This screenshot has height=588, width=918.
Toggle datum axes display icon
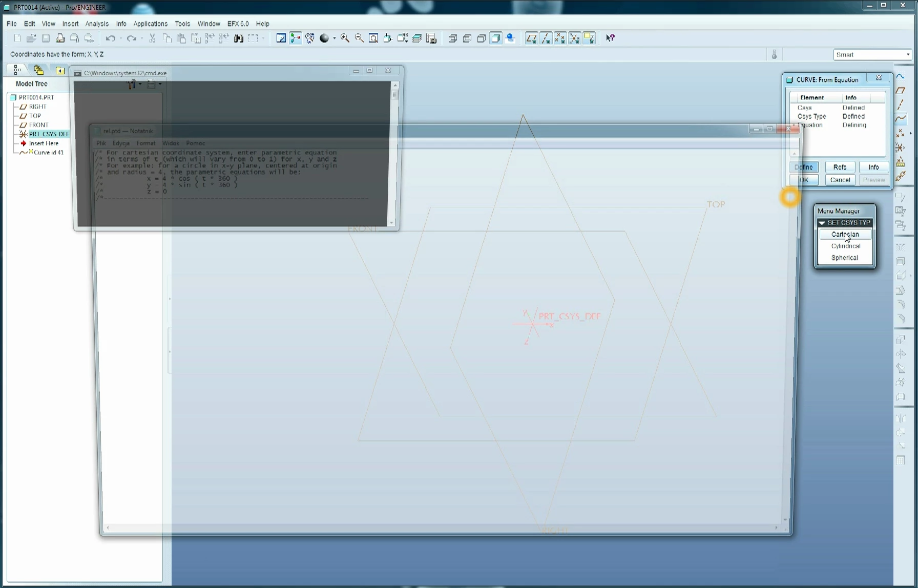coord(546,38)
